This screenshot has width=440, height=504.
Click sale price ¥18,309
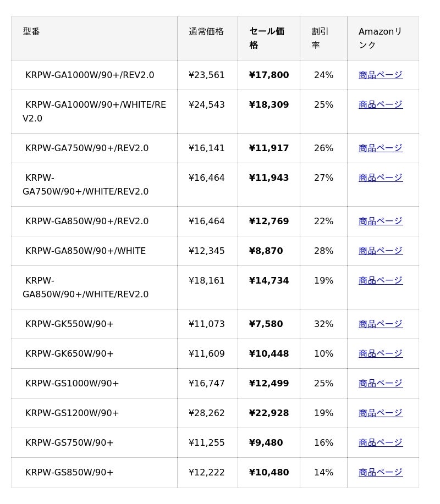[269, 104]
